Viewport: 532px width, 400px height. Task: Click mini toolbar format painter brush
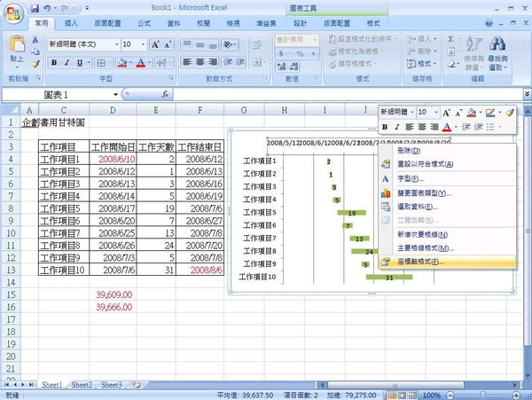pyautogui.click(x=510, y=113)
